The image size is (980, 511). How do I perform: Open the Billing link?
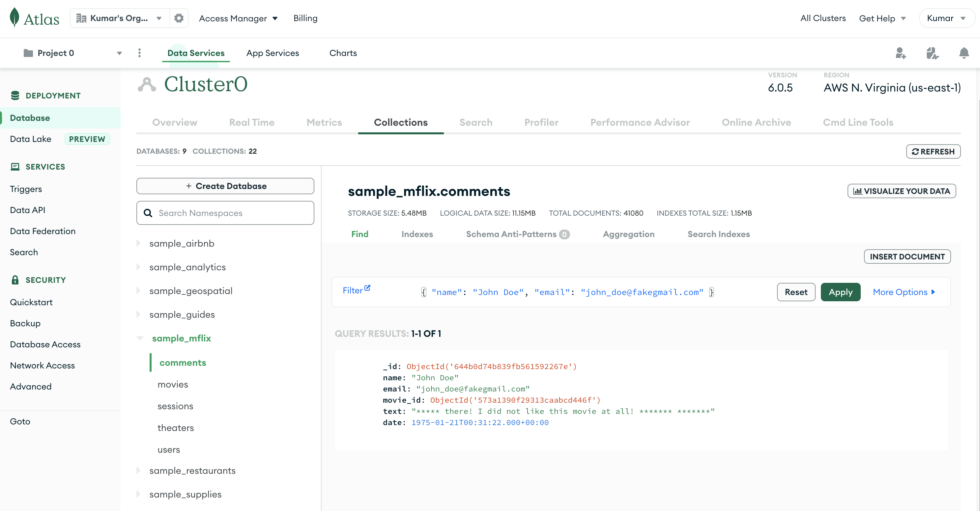point(305,18)
